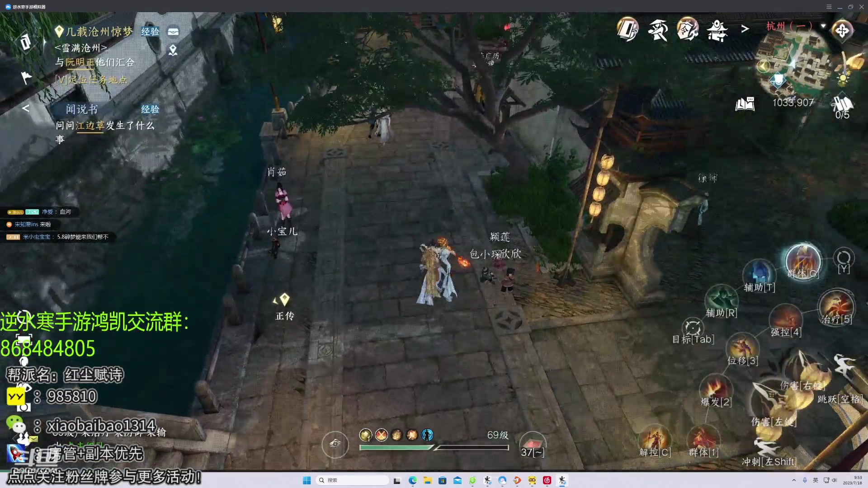Click [V]定位任务地点 to locate the quest

(x=91, y=80)
